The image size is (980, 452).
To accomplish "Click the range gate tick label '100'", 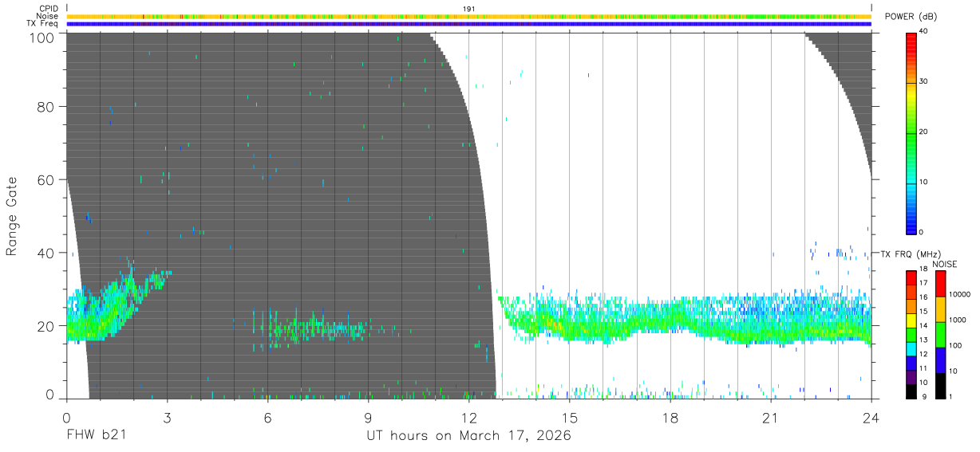I will coord(41,37).
